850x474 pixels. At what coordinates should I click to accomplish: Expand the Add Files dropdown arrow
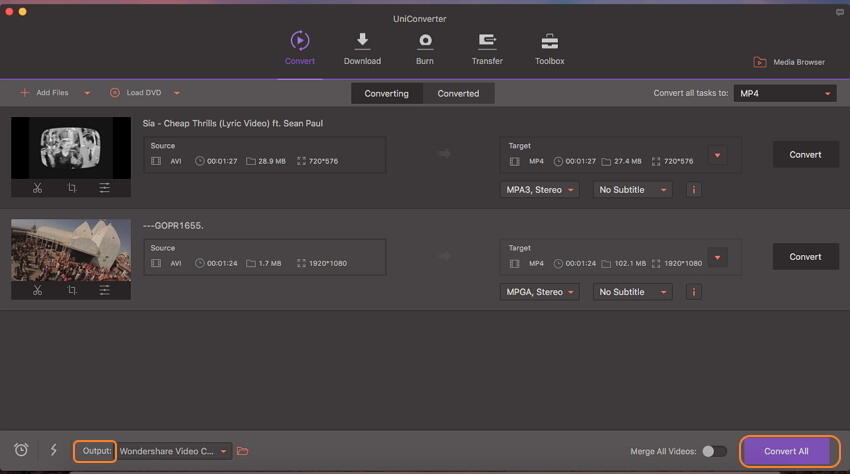click(87, 93)
